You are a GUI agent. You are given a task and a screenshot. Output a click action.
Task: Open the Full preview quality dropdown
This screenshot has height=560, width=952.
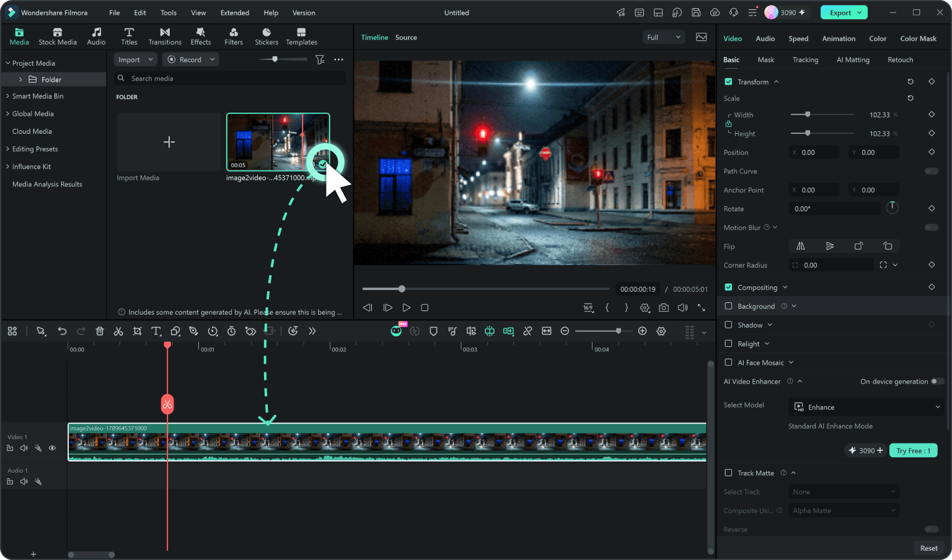point(663,37)
